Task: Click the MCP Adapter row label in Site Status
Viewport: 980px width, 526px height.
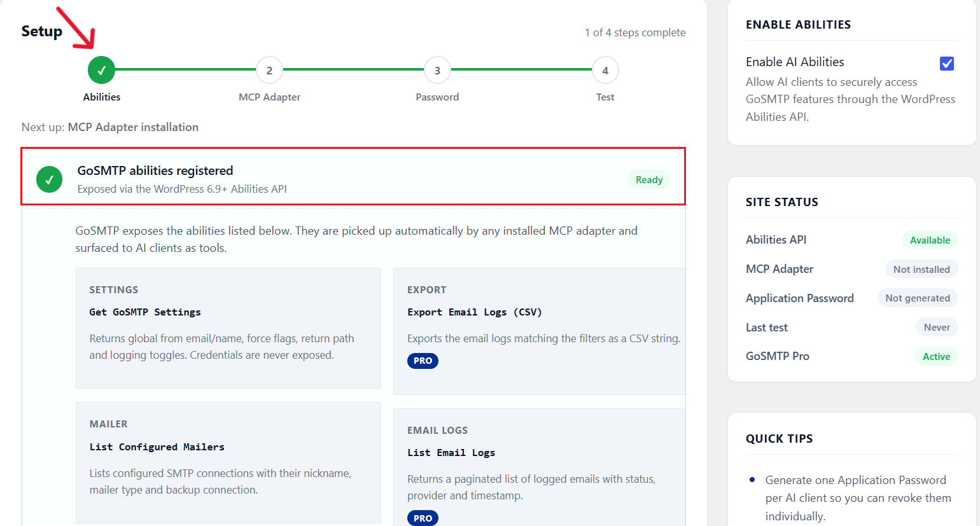Action: 780,269
